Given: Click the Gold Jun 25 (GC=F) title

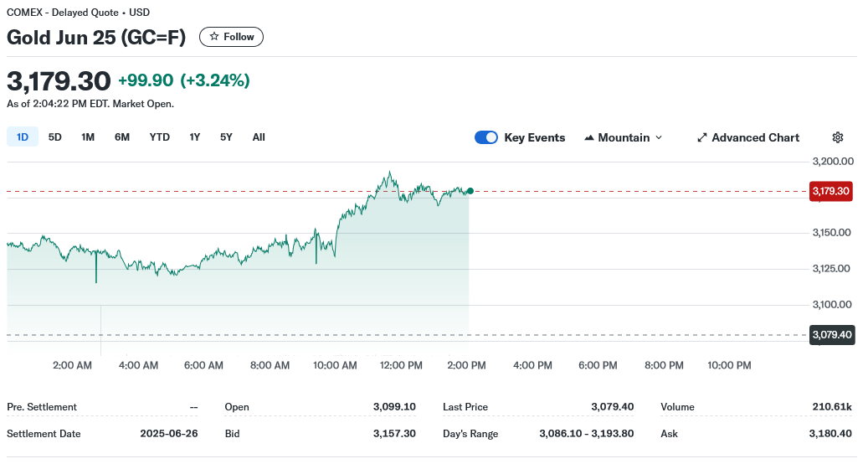Looking at the screenshot, I should 96,37.
